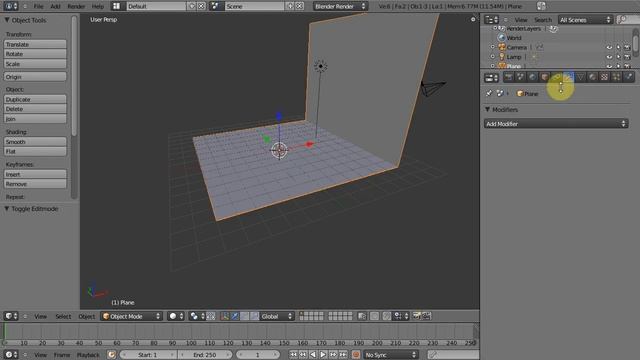Expand the Lamp item in outliner
640x360 pixels.
[493, 57]
